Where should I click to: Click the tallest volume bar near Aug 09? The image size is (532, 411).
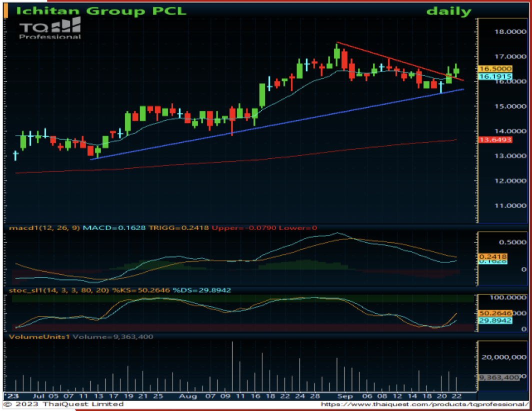pyautogui.click(x=232, y=366)
